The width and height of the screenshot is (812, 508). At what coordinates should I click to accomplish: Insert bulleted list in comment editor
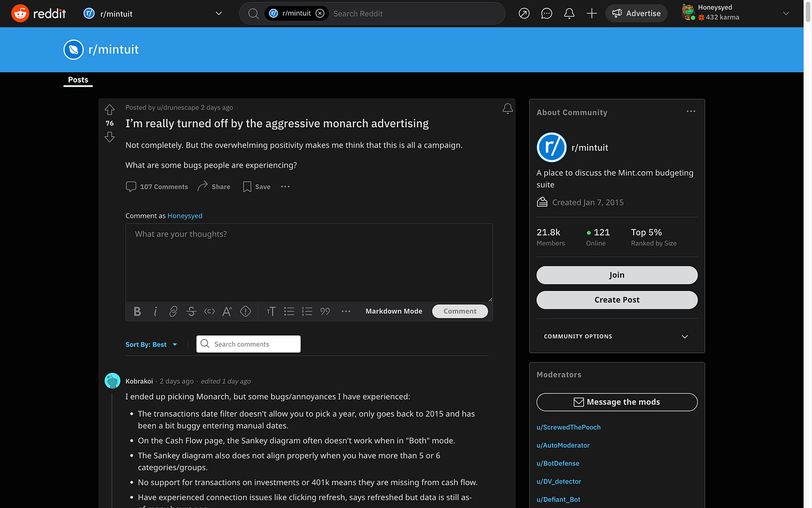point(289,311)
